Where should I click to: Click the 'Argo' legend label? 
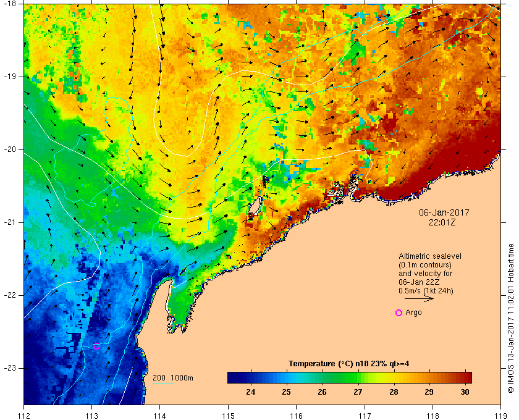(414, 313)
